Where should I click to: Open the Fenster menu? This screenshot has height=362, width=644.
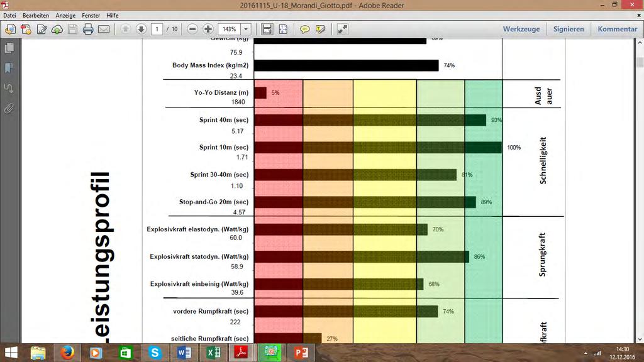(x=91, y=15)
